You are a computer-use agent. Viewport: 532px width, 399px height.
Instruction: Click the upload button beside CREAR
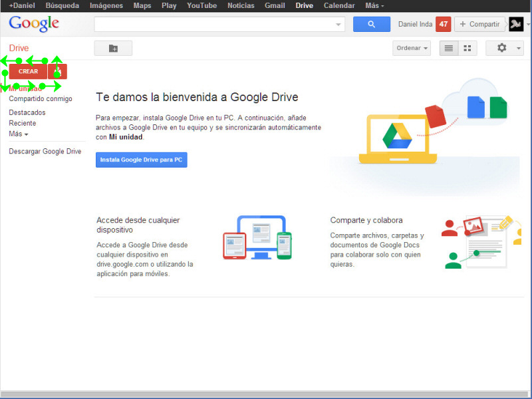coord(57,72)
